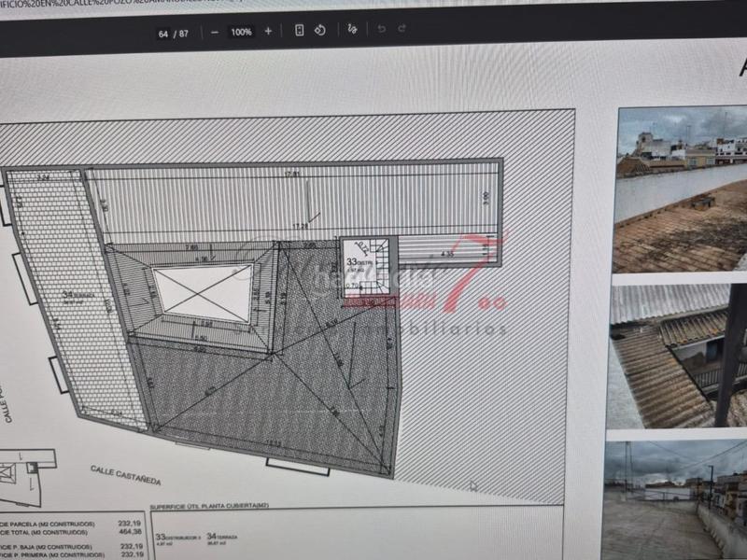Viewport: 747px width, 560px height.
Task: Click the crossed skylight rectangle in the plan
Action: point(203,292)
